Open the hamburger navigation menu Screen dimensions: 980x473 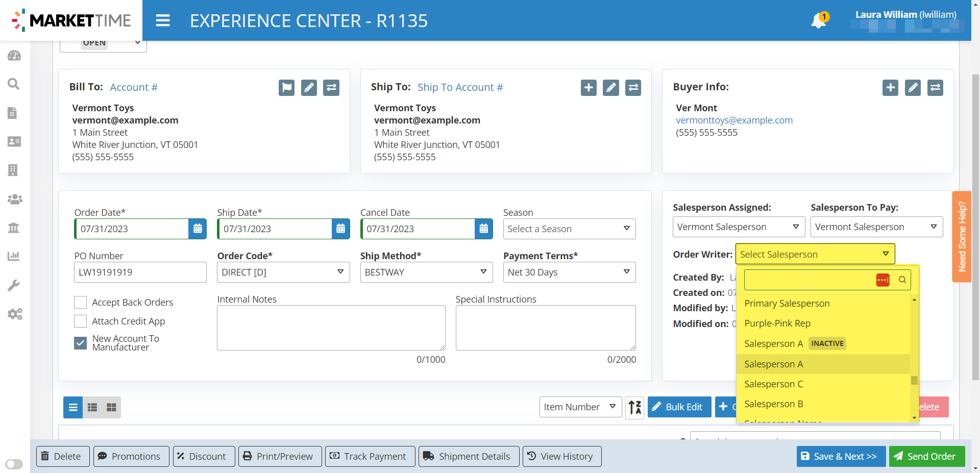coord(163,20)
